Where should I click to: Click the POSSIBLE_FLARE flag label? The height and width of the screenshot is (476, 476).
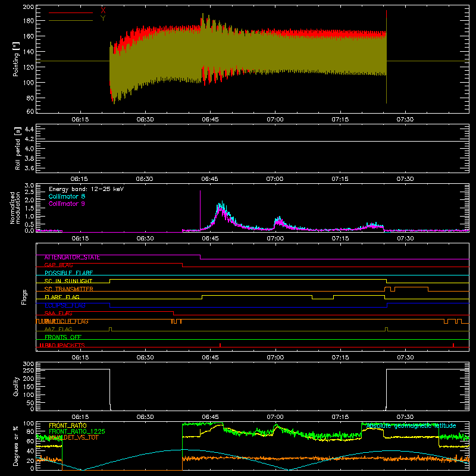click(68, 273)
